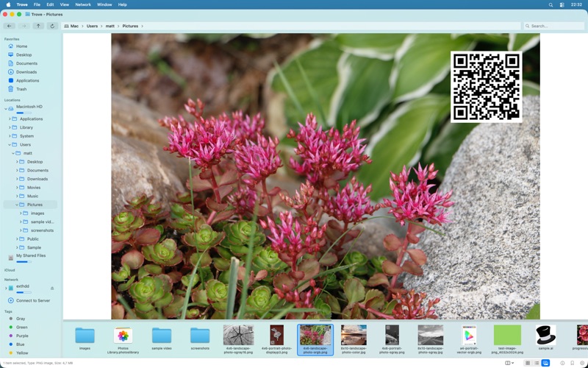The height and width of the screenshot is (368, 588).
Task: Click matt in the path breadcrumb
Action: click(x=110, y=26)
